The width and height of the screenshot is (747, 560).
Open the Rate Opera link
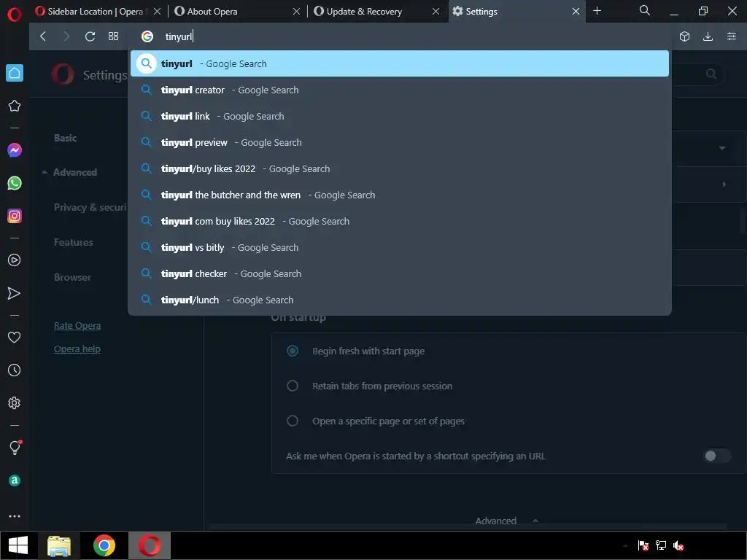point(77,326)
